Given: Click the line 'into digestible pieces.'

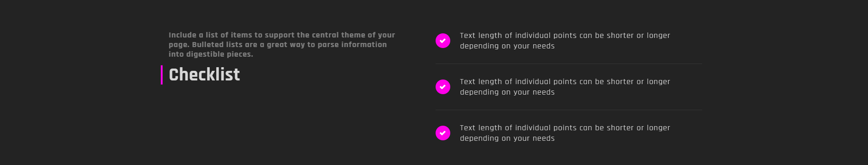Looking at the screenshot, I should [211, 54].
